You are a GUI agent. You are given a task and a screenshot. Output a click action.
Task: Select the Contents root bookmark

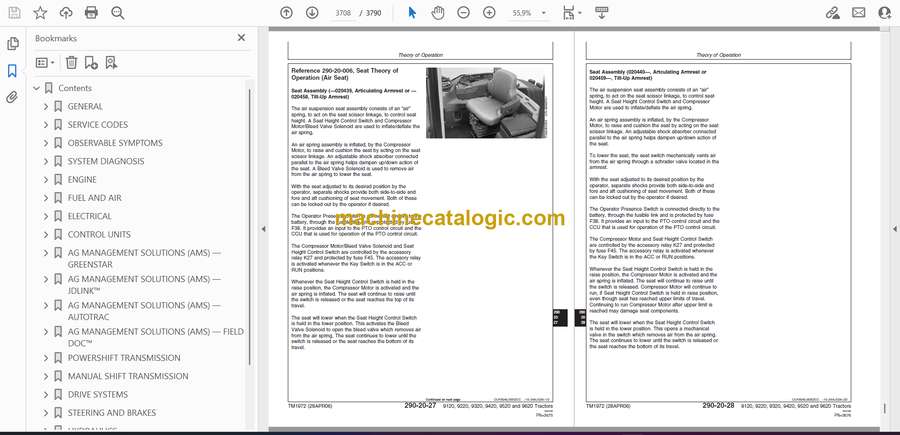point(75,88)
